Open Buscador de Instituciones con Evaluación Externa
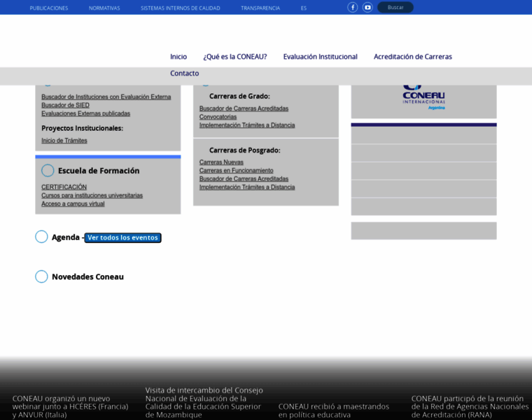This screenshot has width=532, height=420. [x=106, y=97]
